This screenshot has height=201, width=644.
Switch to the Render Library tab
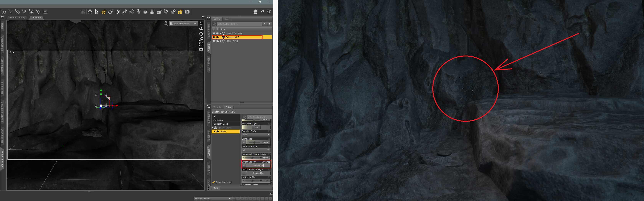tap(17, 18)
